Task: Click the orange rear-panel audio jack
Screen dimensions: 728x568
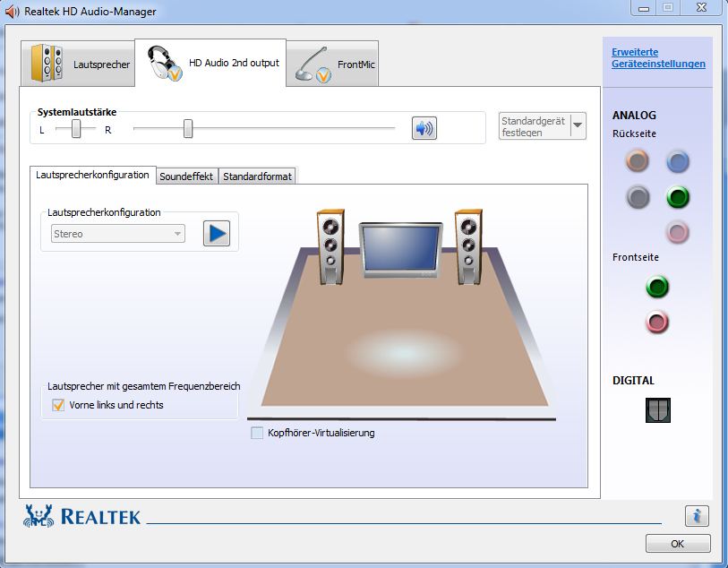Action: (x=637, y=161)
